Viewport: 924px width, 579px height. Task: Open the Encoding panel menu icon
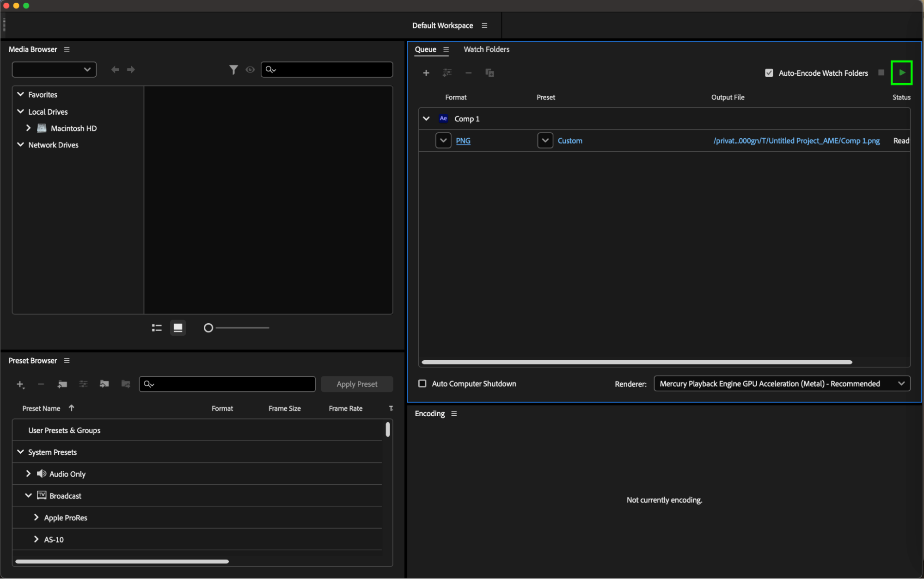tap(454, 413)
